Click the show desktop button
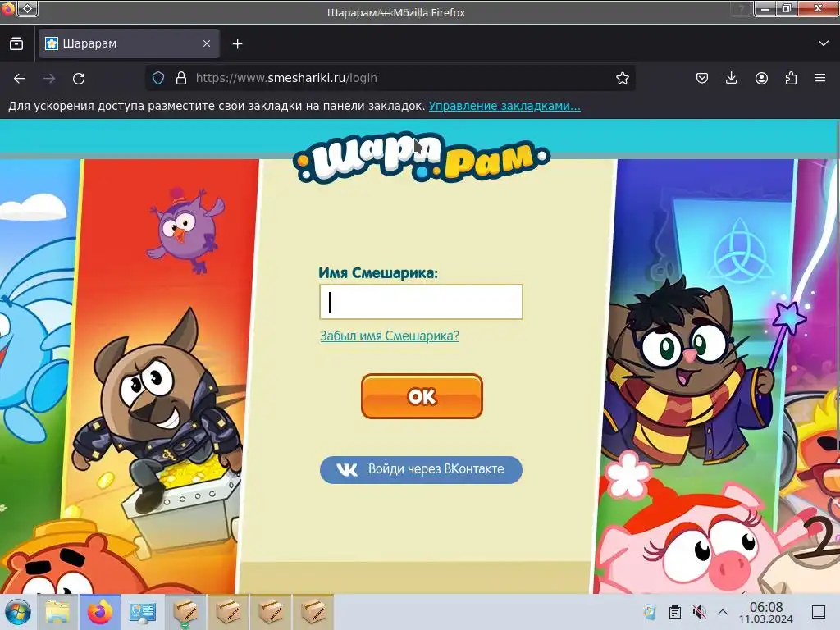Screen dimensions: 840x630 (819, 612)
